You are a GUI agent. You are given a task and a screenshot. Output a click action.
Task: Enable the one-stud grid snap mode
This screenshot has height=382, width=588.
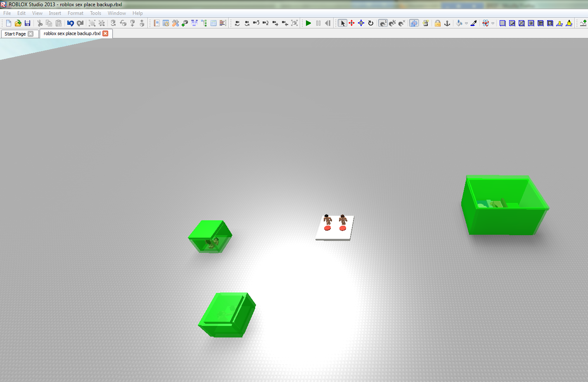tap(383, 23)
